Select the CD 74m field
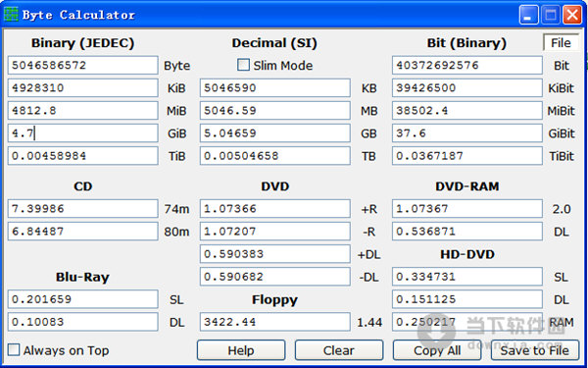Viewport: 588px width, 368px height. click(x=83, y=208)
